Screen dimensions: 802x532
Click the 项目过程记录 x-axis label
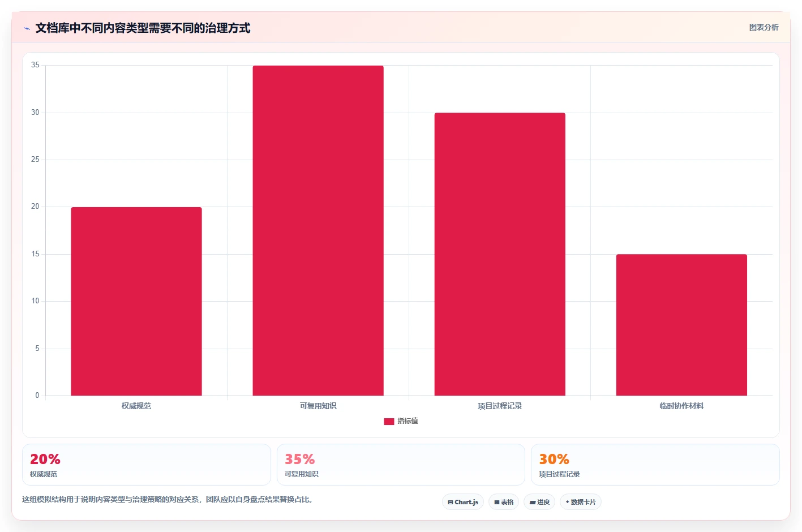[500, 406]
